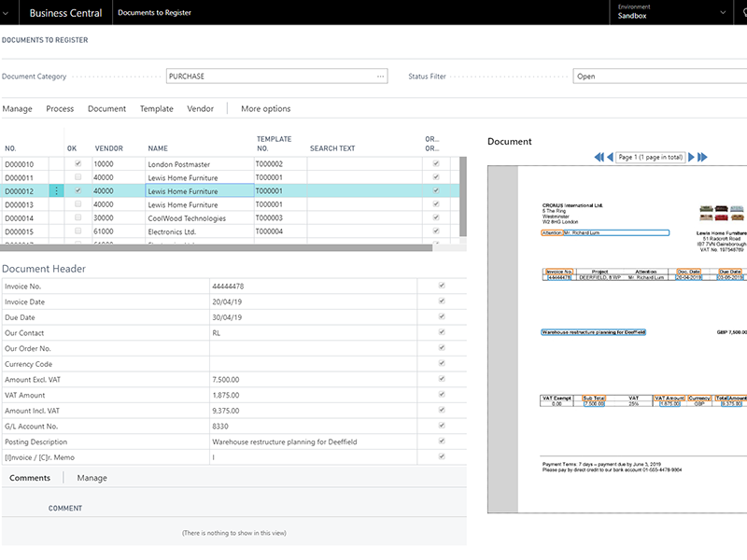747x560 pixels.
Task: Click highlighted Warehouse restructure line in preview
Action: tap(593, 332)
